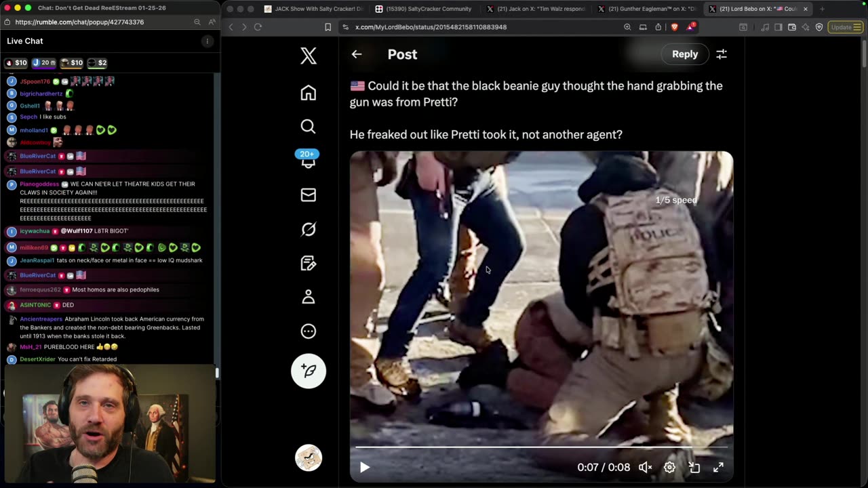Play the video in the post
The width and height of the screenshot is (868, 488).
[x=364, y=467]
